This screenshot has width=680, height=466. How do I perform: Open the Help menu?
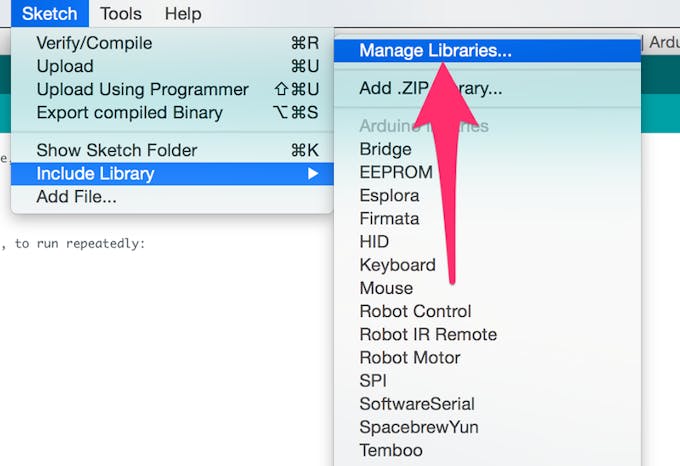183,14
